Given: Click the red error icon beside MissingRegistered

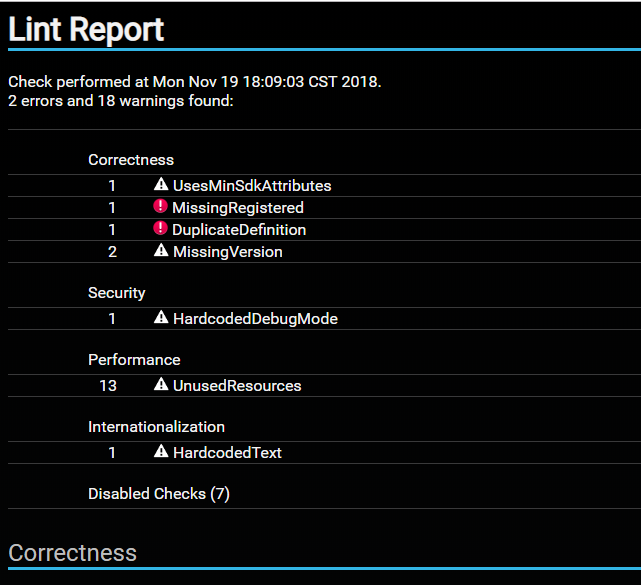Looking at the screenshot, I should pos(161,207).
